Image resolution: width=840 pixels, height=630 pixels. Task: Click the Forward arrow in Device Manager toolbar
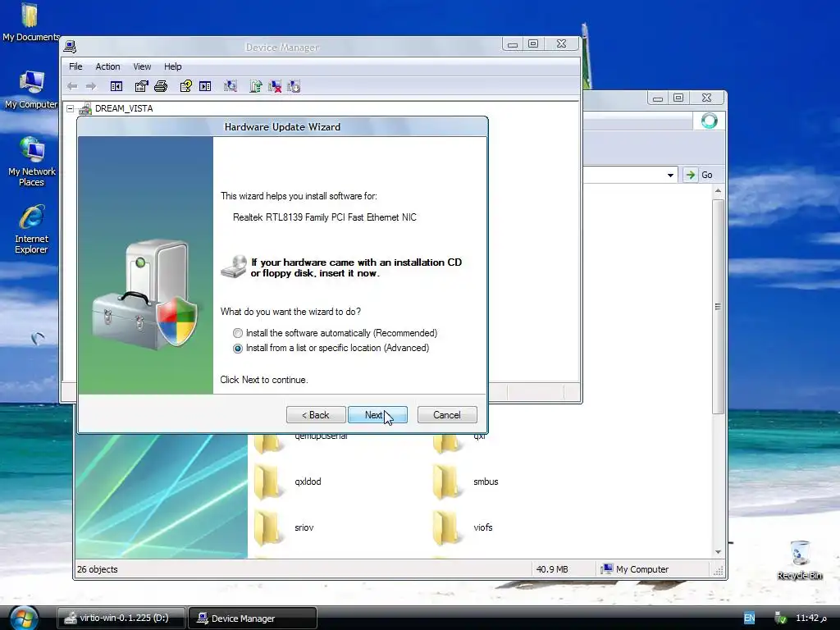tap(91, 86)
